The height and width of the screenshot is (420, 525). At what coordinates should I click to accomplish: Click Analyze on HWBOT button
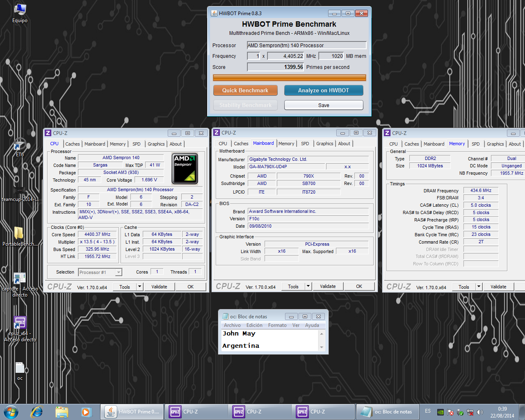coord(324,90)
